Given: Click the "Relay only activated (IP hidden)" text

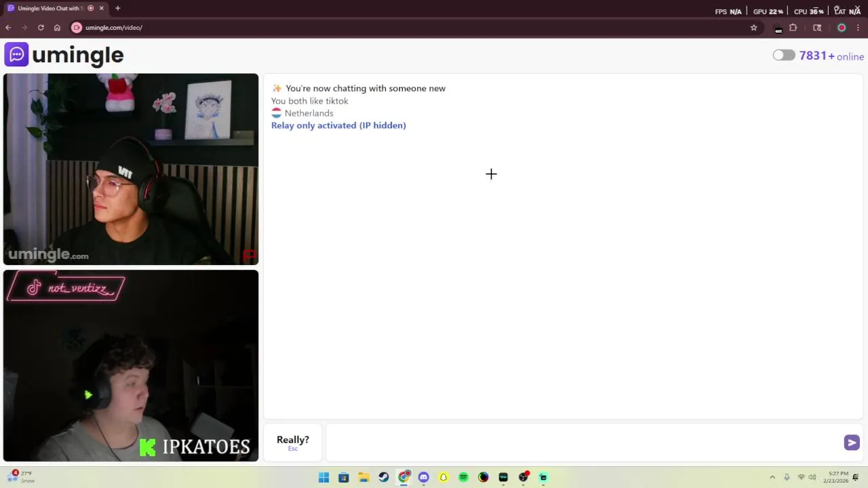Looking at the screenshot, I should pyautogui.click(x=338, y=125).
